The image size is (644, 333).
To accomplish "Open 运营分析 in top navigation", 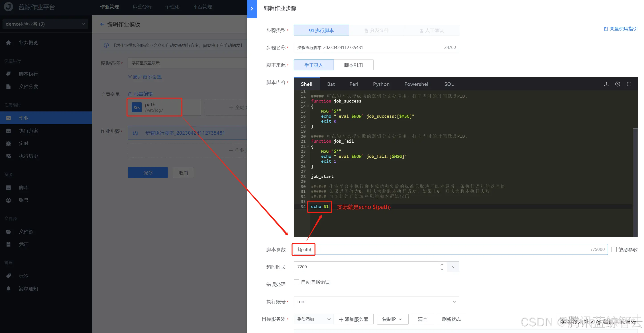I will point(142,7).
